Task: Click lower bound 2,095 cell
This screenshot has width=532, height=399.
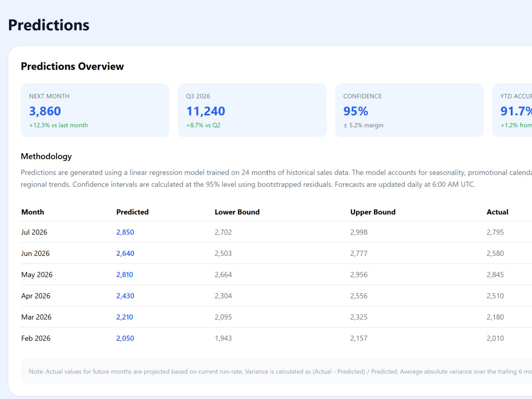Action: [223, 317]
